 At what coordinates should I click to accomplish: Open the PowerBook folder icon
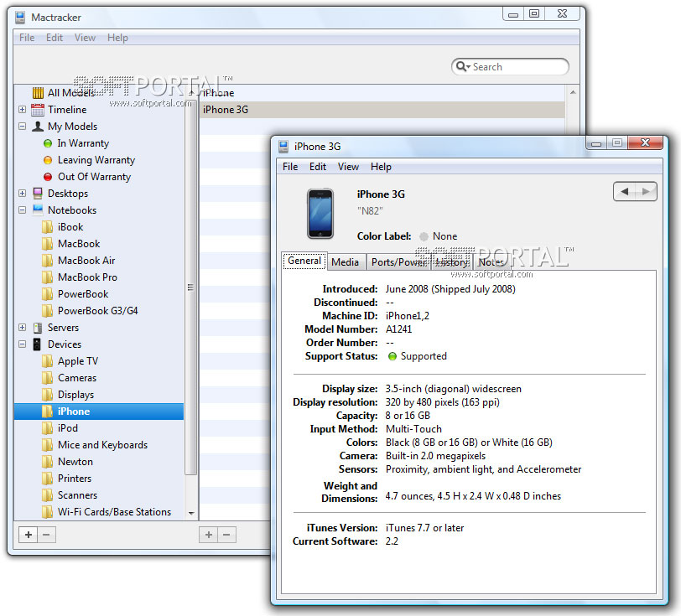pyautogui.click(x=47, y=294)
